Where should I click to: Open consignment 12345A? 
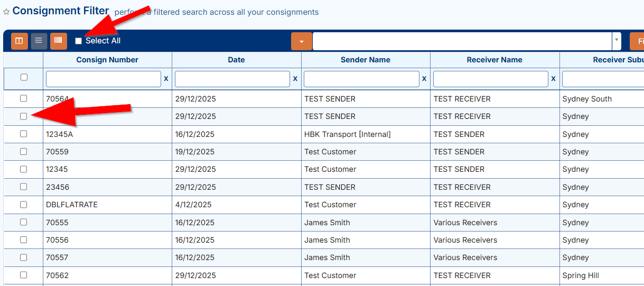pos(59,134)
